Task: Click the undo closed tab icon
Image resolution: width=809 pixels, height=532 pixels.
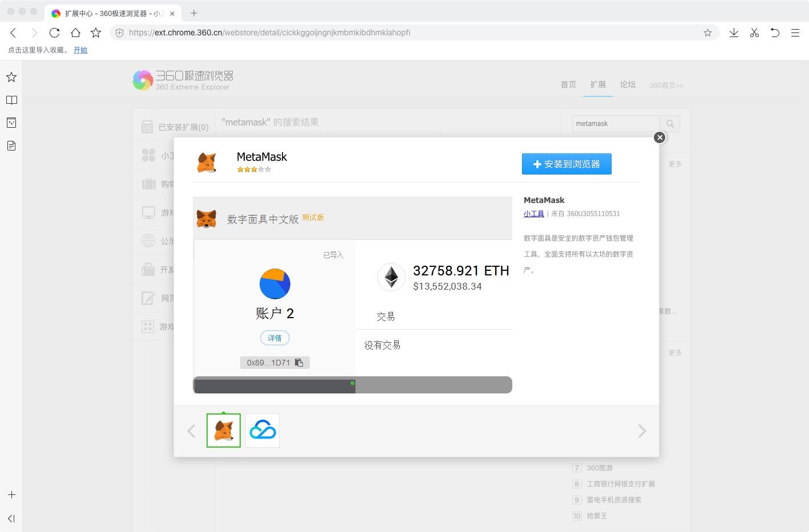Action: pyautogui.click(x=775, y=33)
